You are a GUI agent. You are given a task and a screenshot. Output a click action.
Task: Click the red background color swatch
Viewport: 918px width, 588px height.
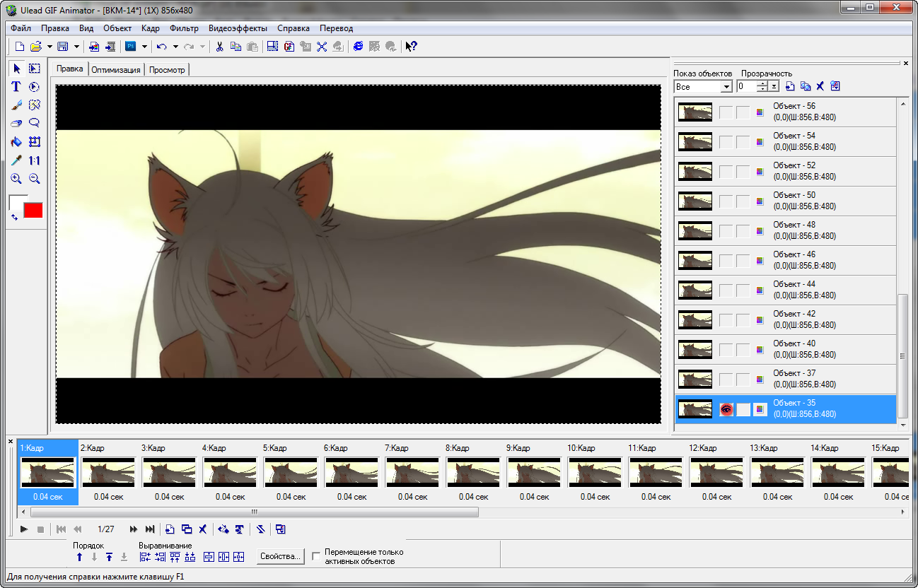[x=33, y=211]
